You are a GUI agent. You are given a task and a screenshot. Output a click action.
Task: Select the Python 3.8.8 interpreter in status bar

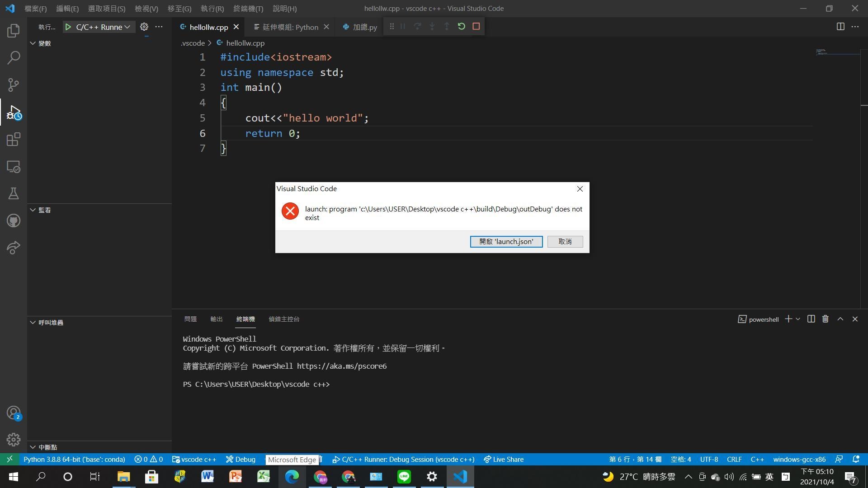tap(74, 459)
